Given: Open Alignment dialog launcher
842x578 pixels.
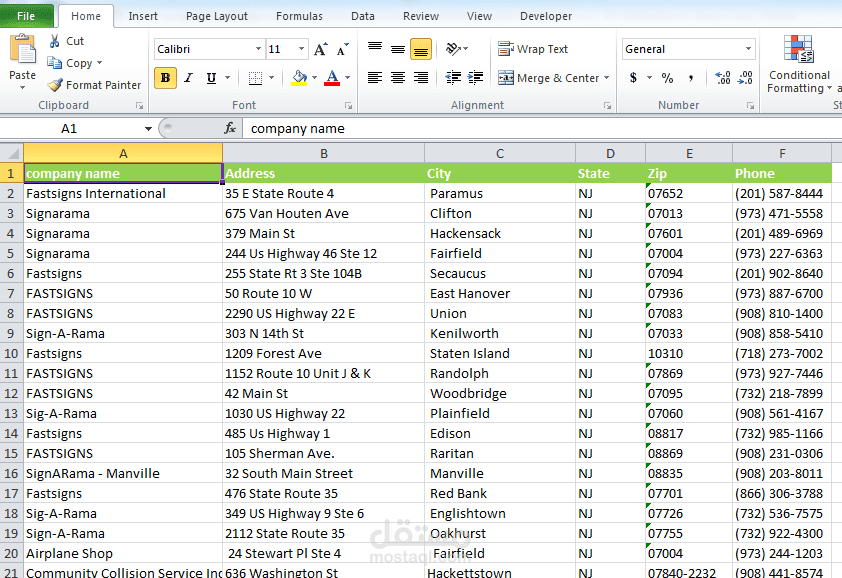Looking at the screenshot, I should pyautogui.click(x=607, y=106).
